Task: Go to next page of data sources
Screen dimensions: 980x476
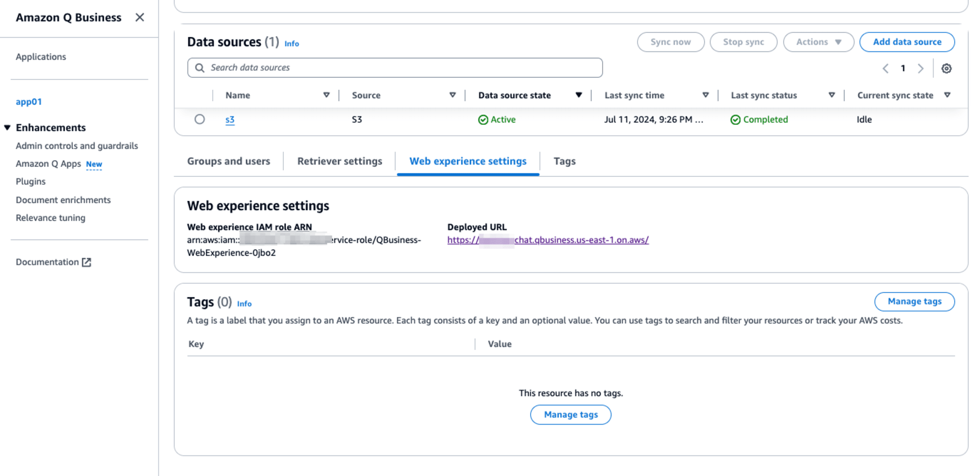Action: click(920, 69)
